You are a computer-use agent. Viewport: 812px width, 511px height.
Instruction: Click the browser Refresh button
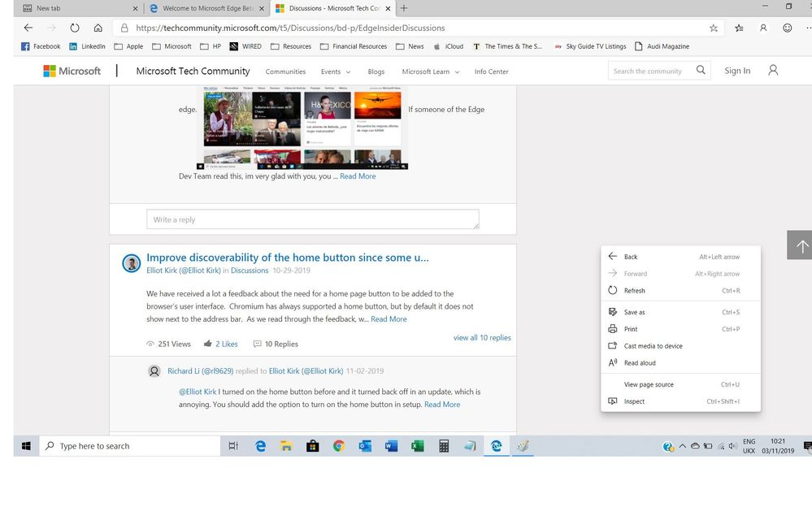click(75, 28)
